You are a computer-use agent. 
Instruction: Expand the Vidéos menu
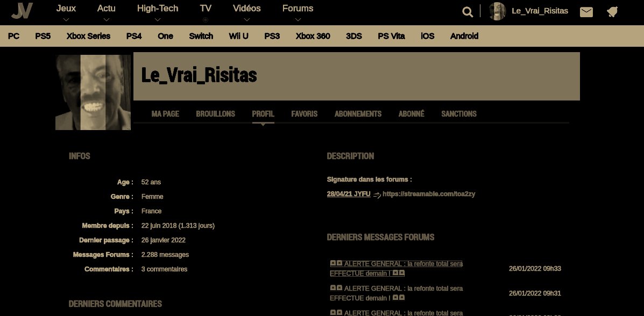(247, 8)
